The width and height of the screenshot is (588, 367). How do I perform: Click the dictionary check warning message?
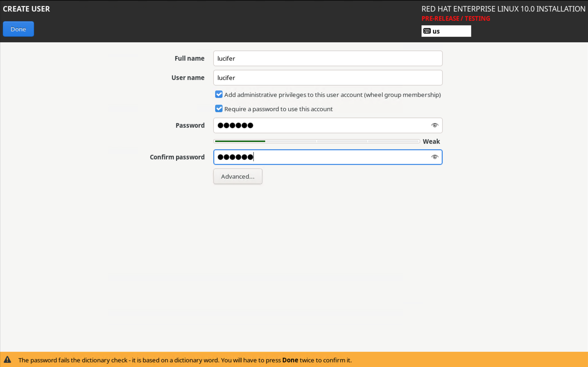click(185, 360)
